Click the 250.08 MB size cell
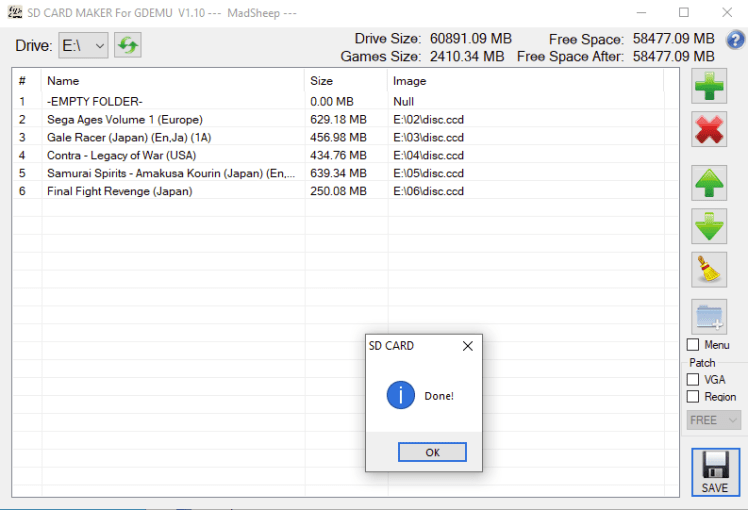The image size is (748, 510). point(338,191)
